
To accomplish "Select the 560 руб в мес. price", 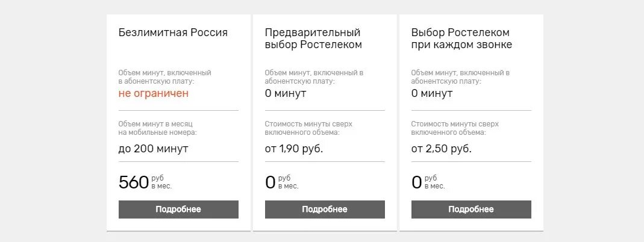I will click(x=145, y=182).
